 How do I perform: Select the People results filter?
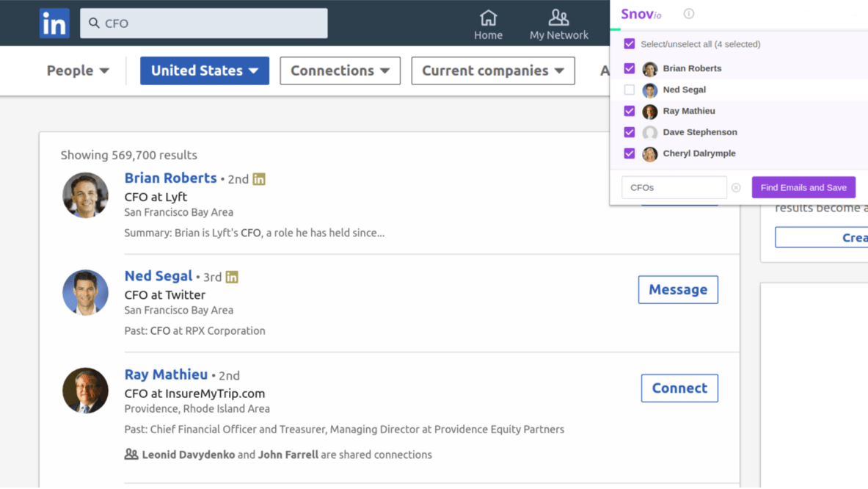[77, 70]
